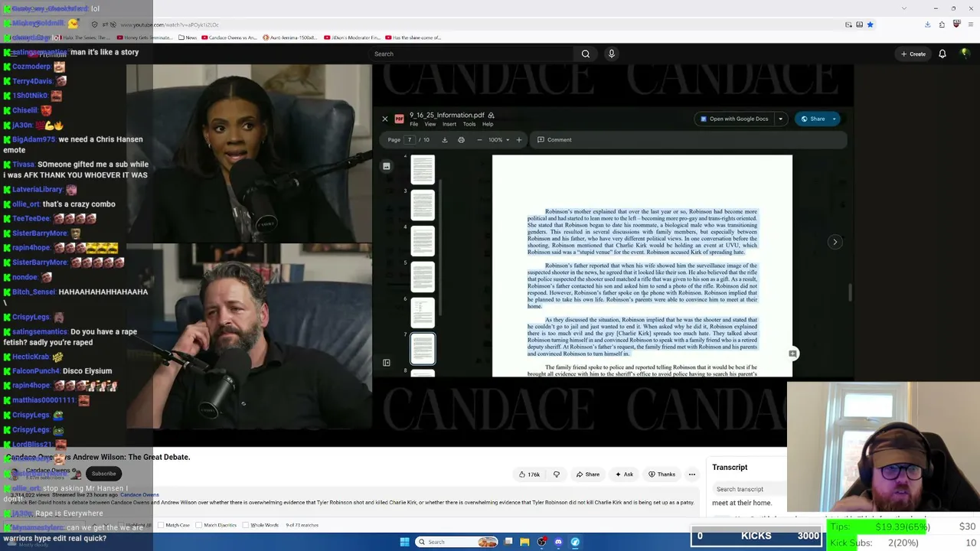Edit the PDF page number field
The width and height of the screenshot is (980, 551).
tap(410, 140)
